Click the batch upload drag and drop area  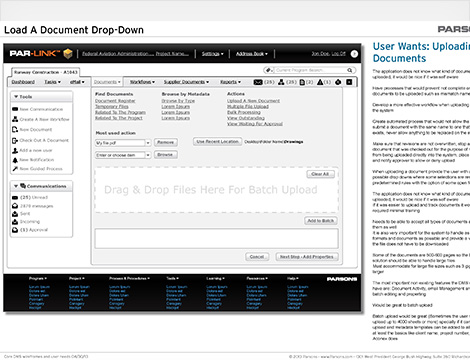tap(217, 190)
